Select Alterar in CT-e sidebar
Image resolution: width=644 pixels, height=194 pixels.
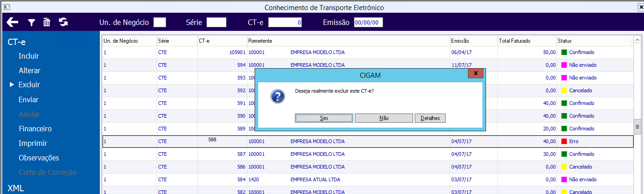coord(29,71)
